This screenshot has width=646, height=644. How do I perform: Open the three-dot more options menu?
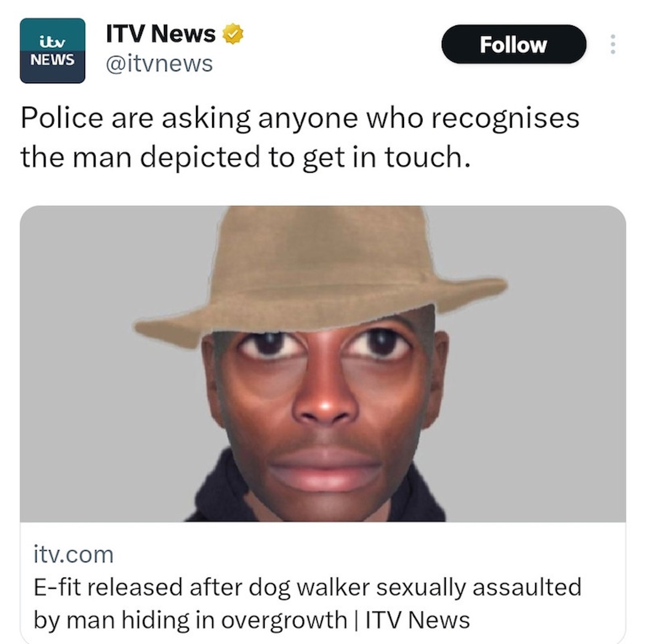click(x=613, y=44)
